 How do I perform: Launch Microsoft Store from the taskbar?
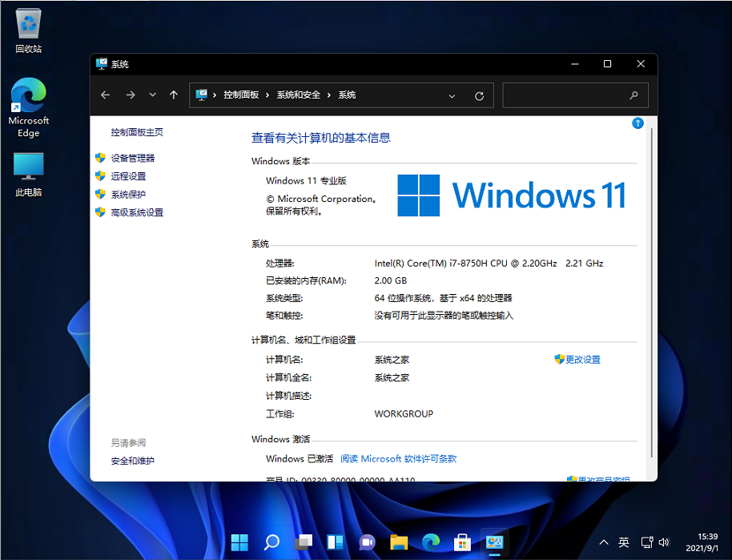(x=462, y=542)
